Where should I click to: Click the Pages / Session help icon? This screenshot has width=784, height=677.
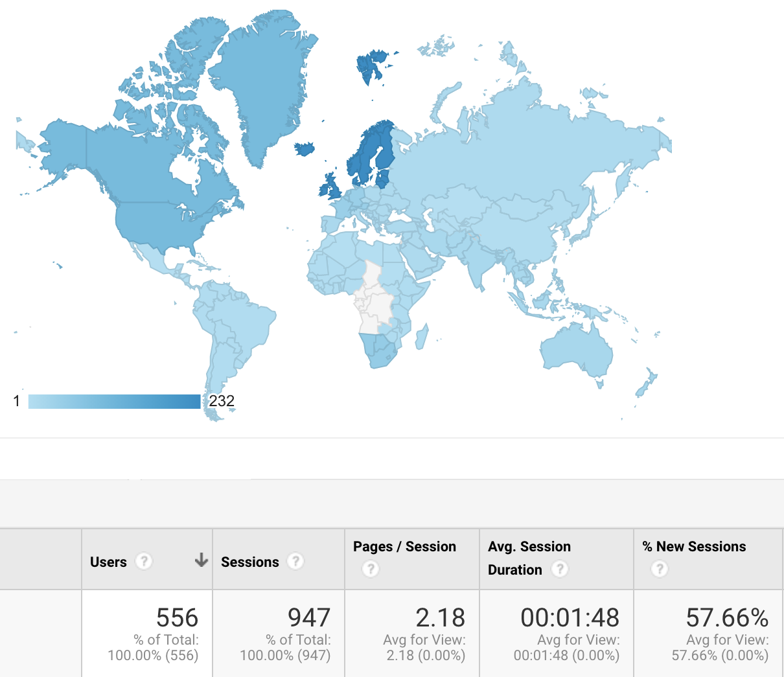pos(370,569)
